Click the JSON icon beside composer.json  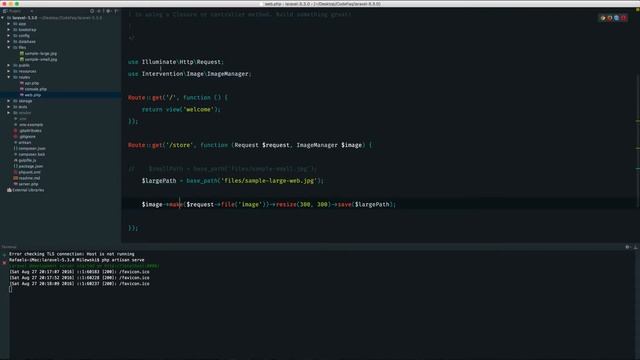[16, 149]
